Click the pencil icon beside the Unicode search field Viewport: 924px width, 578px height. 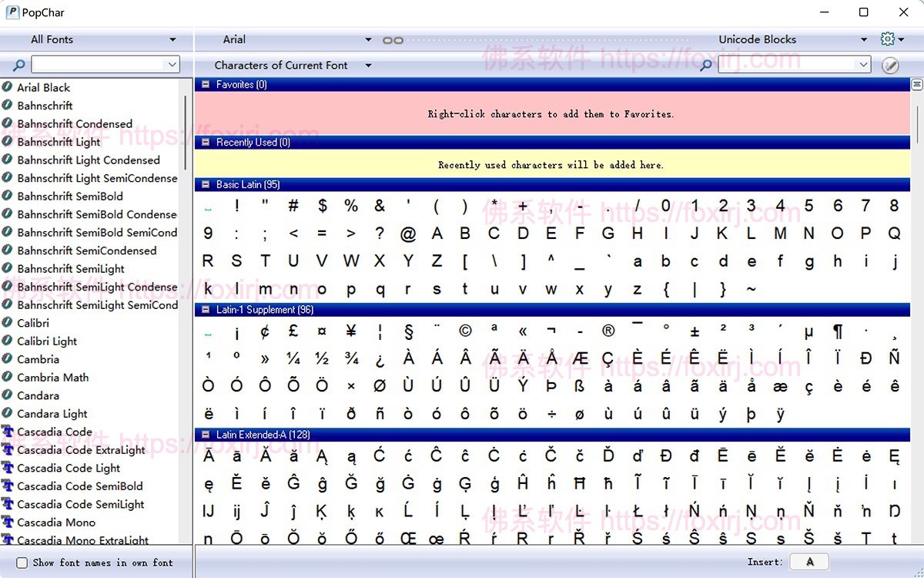890,65
